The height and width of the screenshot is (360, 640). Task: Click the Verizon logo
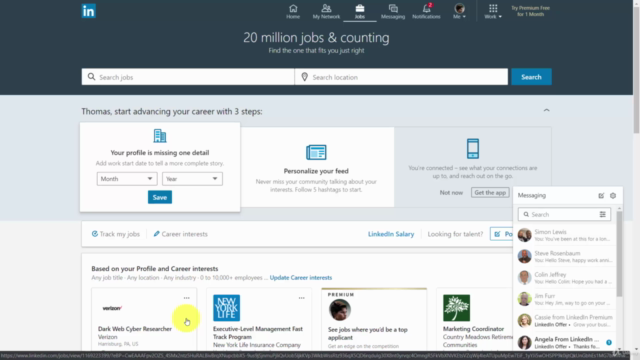112,308
